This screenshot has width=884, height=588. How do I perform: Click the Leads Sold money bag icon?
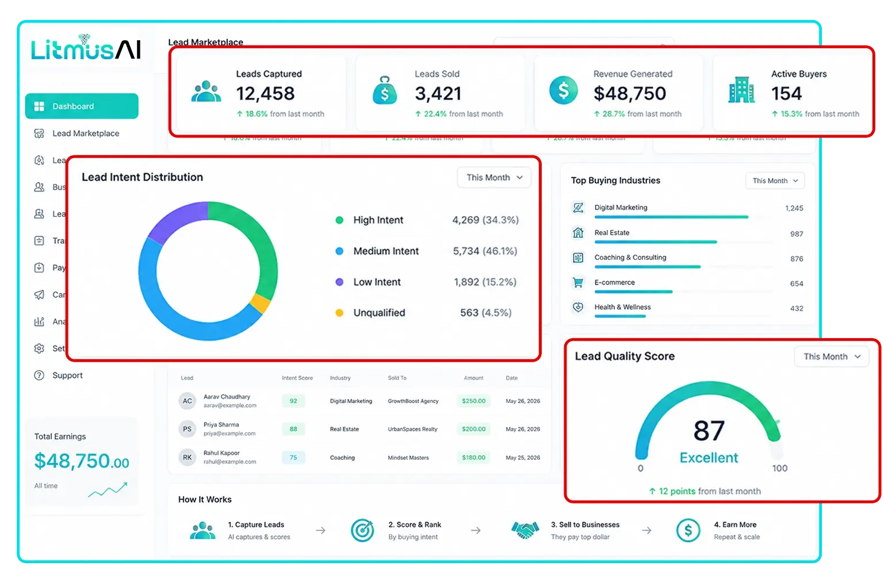[385, 90]
